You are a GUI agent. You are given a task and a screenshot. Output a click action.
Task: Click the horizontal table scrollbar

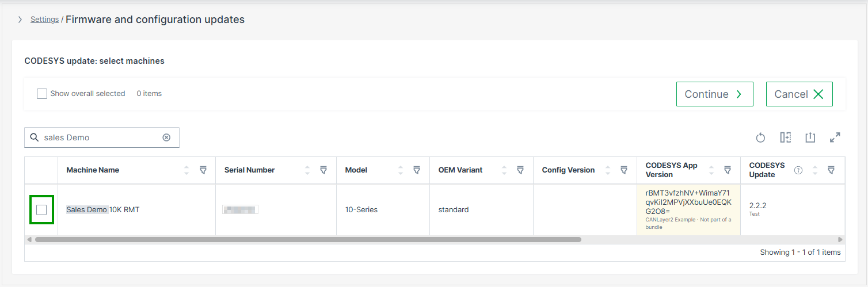point(308,239)
